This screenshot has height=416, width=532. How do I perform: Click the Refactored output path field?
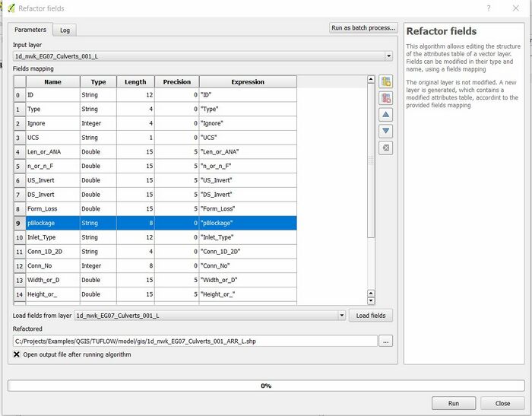coord(195,341)
